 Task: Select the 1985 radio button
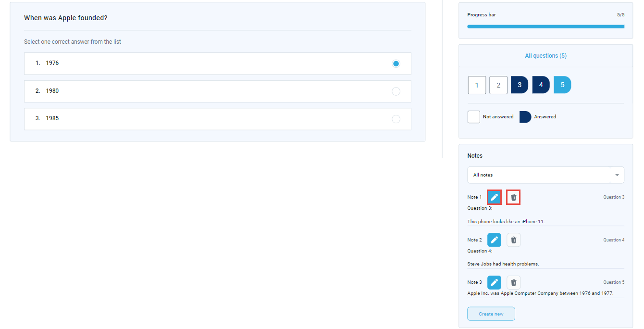396,119
